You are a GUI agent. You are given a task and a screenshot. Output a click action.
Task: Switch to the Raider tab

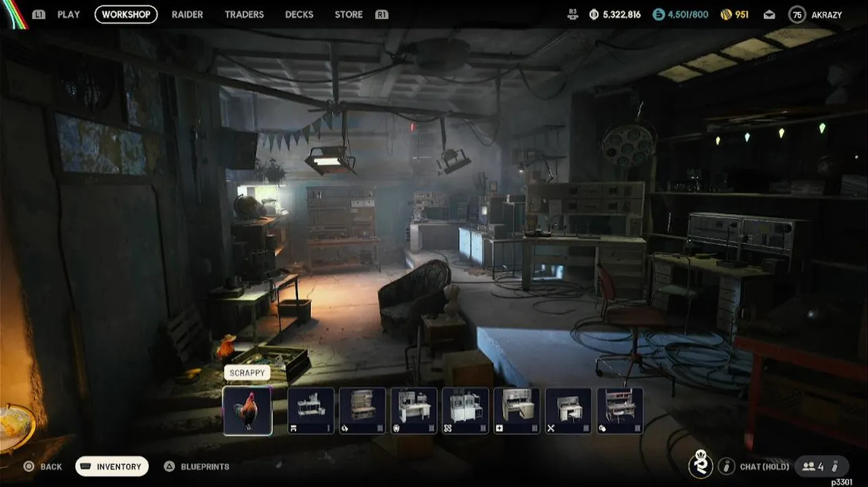click(x=187, y=14)
